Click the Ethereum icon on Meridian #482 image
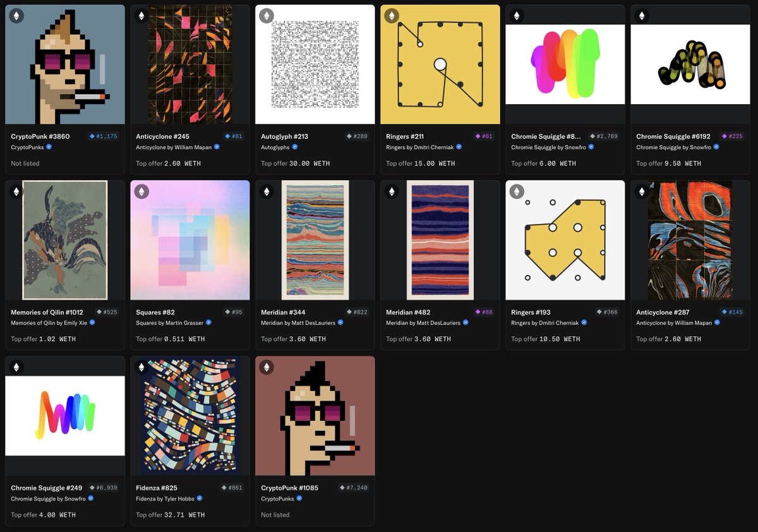The image size is (758, 532). (392, 191)
